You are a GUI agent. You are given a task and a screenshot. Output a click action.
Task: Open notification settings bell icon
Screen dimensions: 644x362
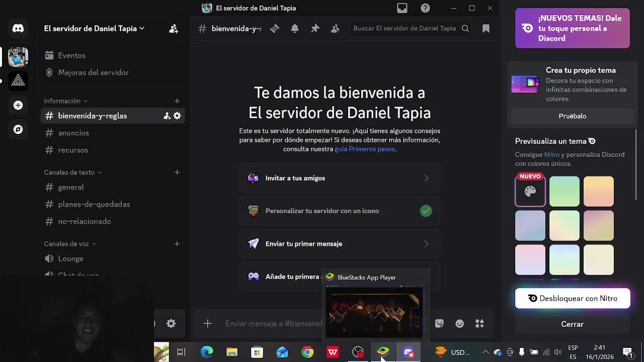(x=295, y=29)
